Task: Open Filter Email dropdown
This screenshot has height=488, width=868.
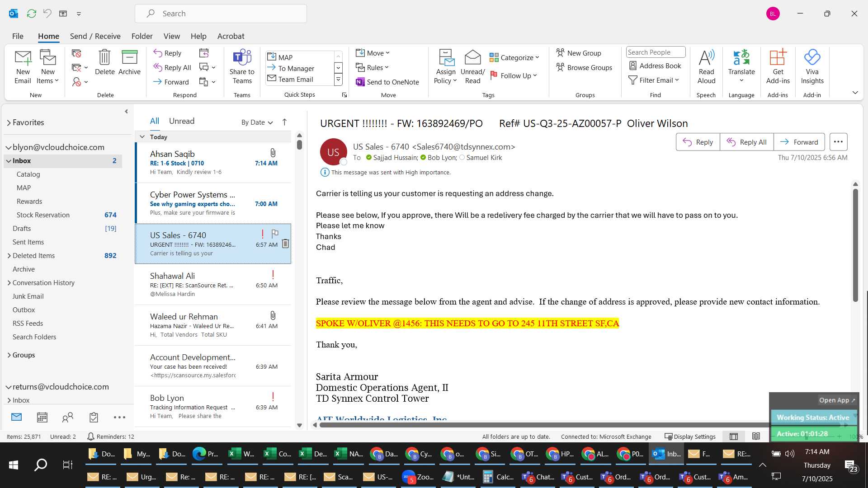Action: click(x=654, y=80)
